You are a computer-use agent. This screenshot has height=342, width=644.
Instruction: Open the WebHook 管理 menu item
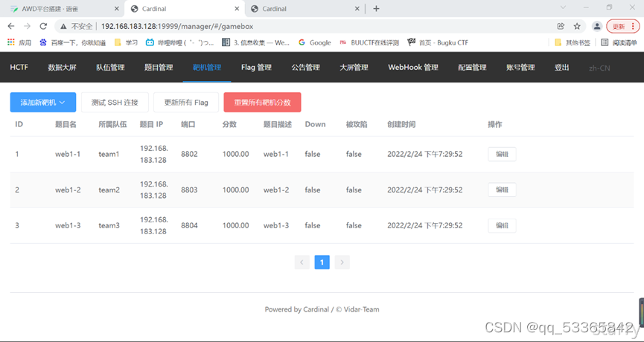[413, 67]
